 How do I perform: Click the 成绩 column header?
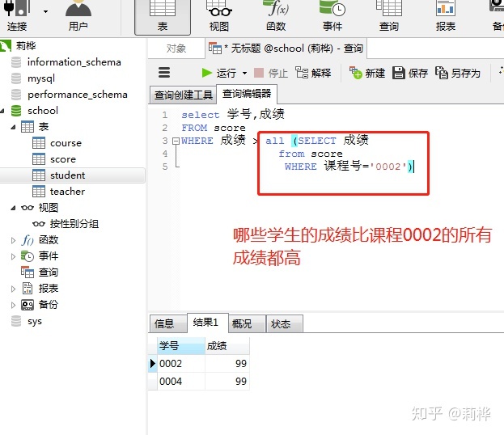tap(227, 346)
